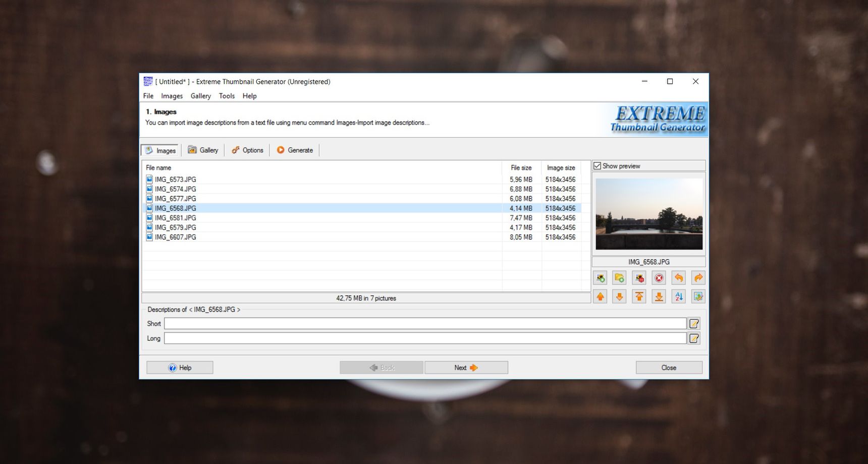Viewport: 868px width, 464px height.
Task: Select the file IMG_6574.JPG
Action: coord(176,189)
